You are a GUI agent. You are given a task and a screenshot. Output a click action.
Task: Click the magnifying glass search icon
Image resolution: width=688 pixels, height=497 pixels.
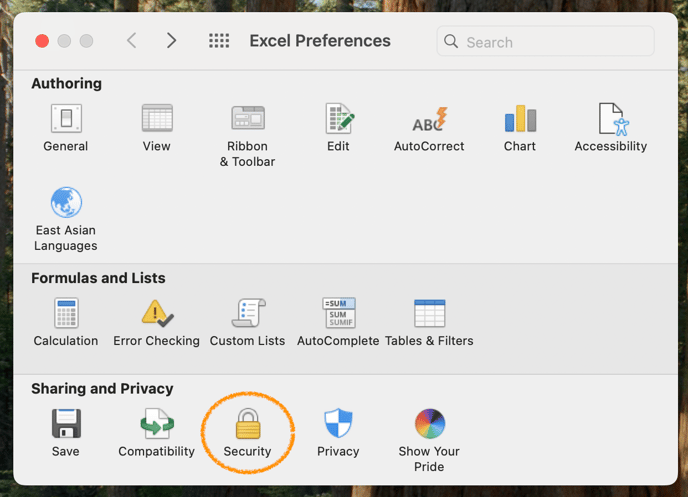[x=451, y=41]
